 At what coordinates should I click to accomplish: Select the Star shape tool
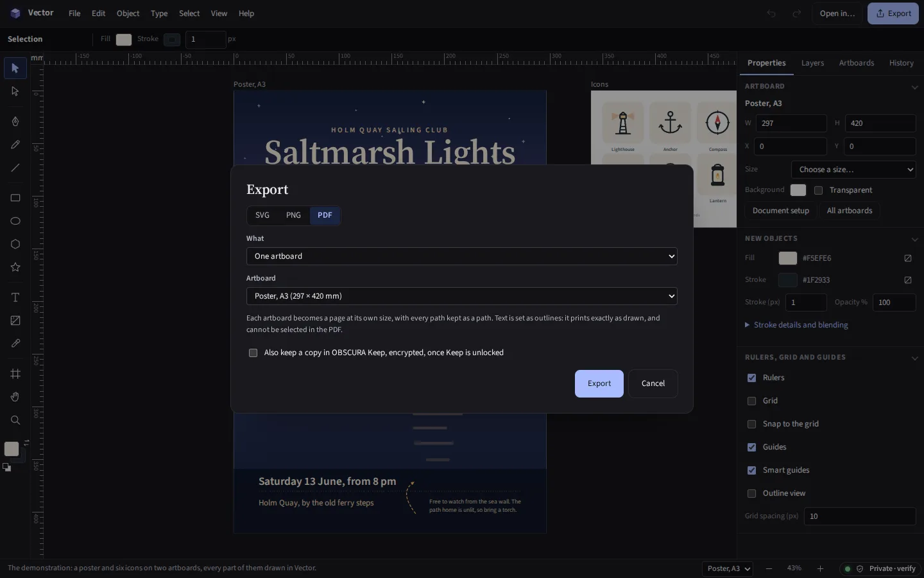pyautogui.click(x=15, y=267)
